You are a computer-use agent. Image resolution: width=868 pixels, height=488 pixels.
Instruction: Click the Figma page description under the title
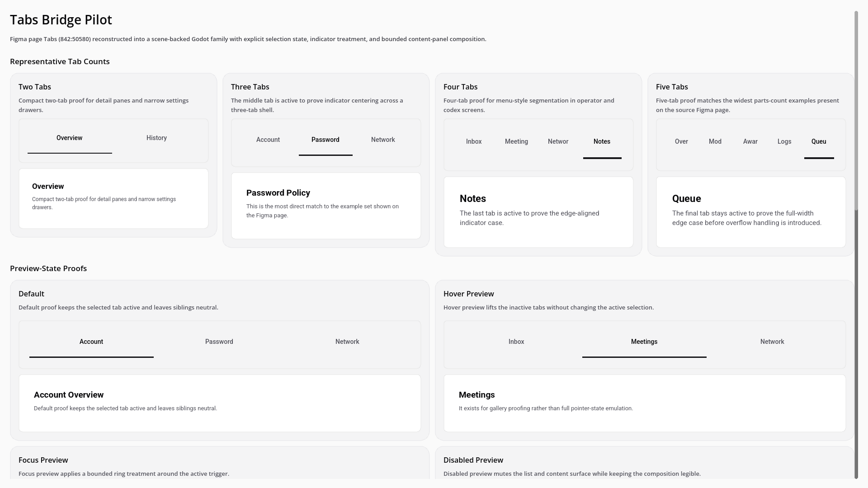(248, 39)
